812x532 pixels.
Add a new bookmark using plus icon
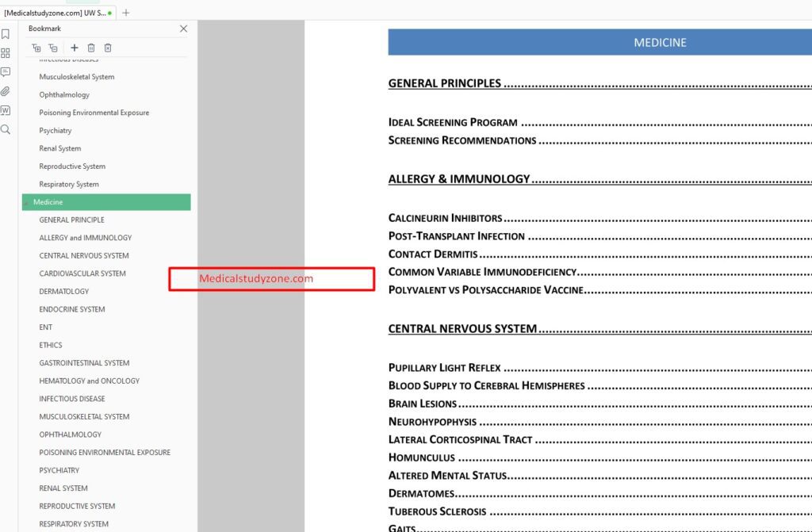click(74, 48)
